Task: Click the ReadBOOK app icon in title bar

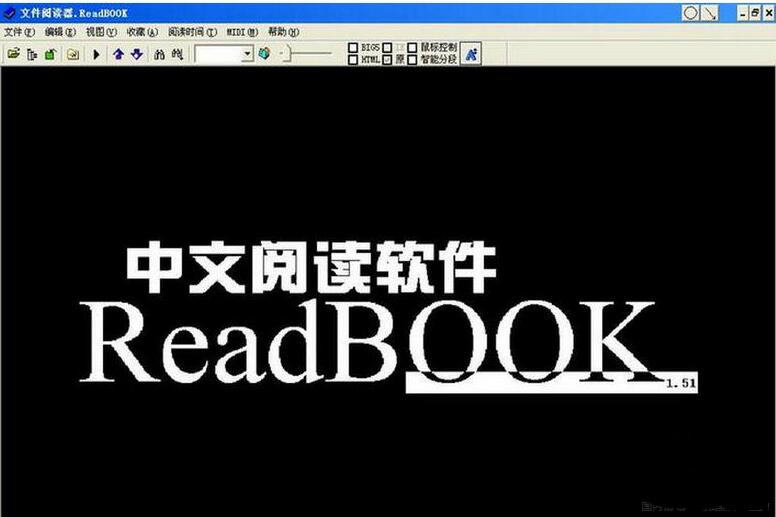Action: 9,13
